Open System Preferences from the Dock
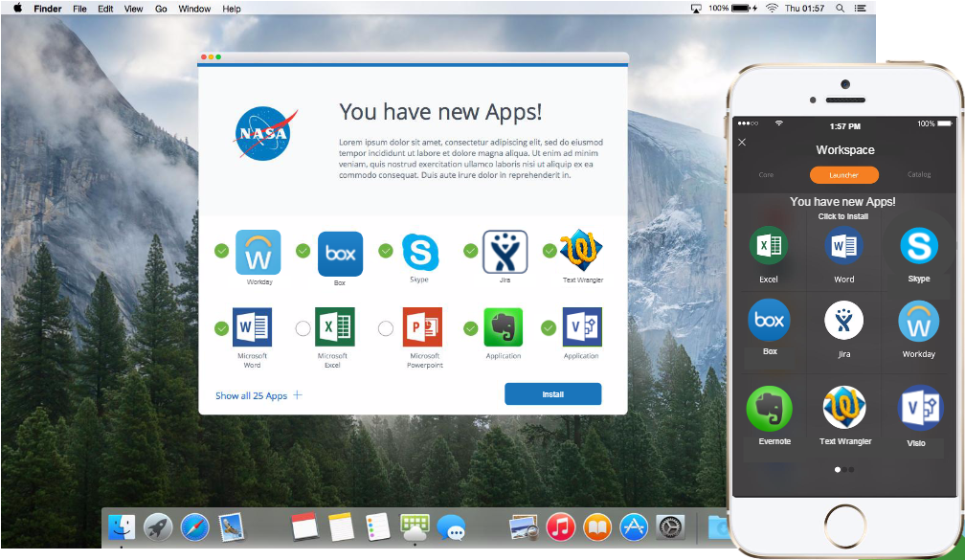This screenshot has width=965, height=560. click(670, 527)
